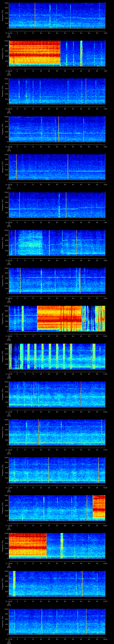Viewport: 114px width, 644px height.
Task: Select the spectrogram panel starting at 21:11:00
Action: [x=57, y=394]
